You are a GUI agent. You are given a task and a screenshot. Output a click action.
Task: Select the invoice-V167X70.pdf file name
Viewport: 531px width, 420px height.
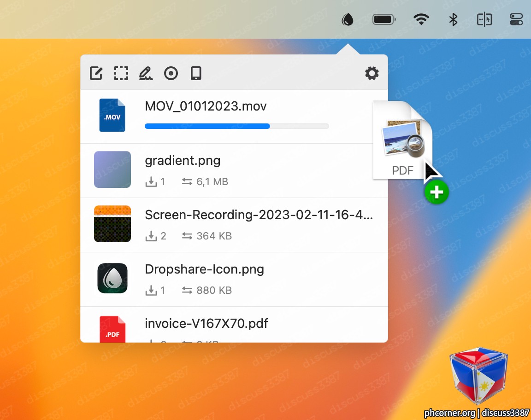point(206,324)
